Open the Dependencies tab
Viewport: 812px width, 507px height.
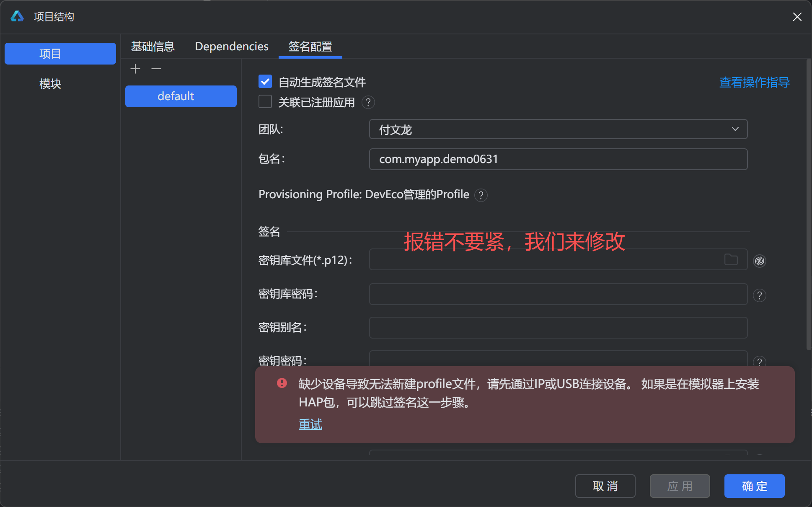232,47
